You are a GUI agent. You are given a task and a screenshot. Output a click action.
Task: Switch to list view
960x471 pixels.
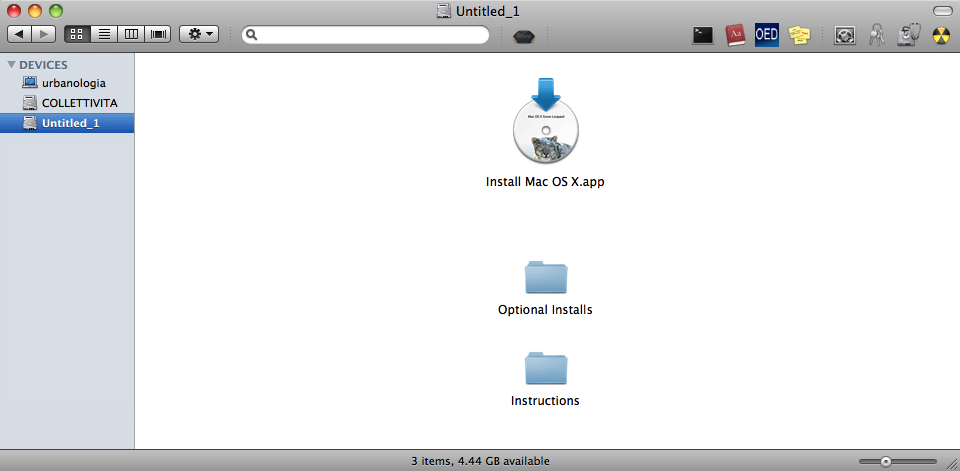(104, 34)
